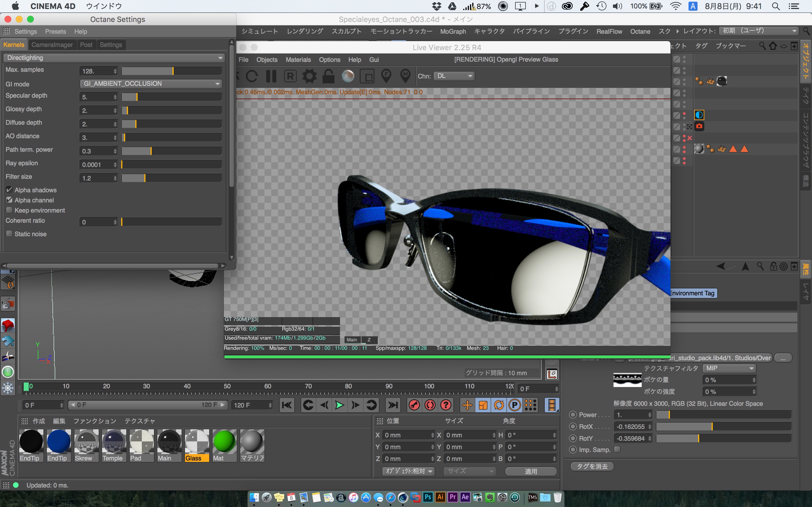Click the record active objects button

[x=414, y=405]
